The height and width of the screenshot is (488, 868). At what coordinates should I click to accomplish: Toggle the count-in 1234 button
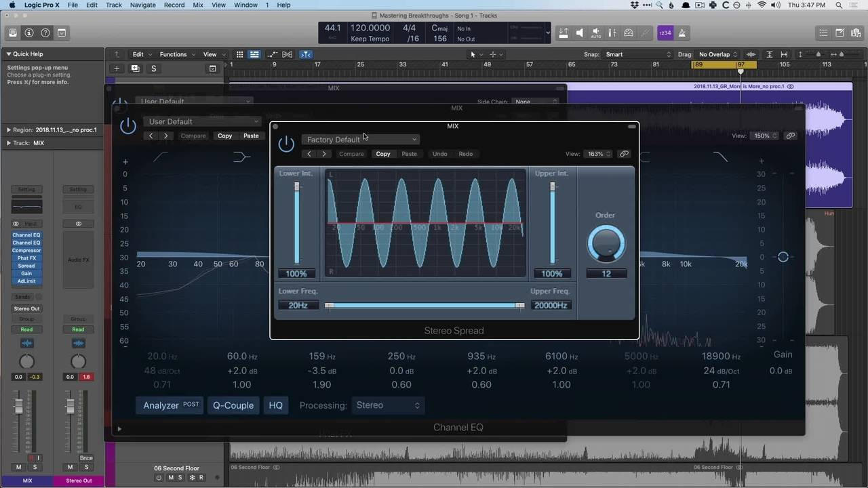665,33
